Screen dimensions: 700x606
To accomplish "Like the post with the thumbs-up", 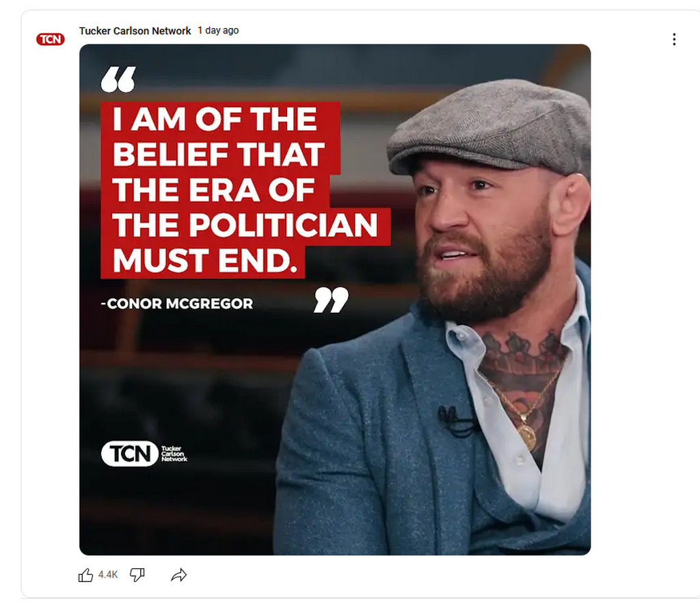I will (86, 575).
